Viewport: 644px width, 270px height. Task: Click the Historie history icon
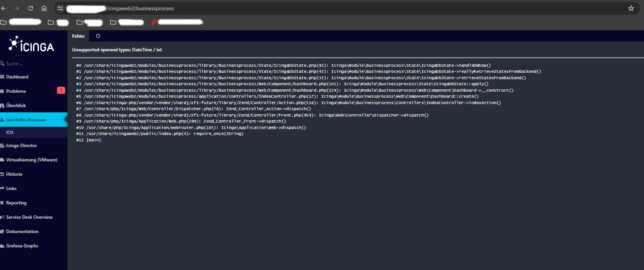(x=2, y=174)
